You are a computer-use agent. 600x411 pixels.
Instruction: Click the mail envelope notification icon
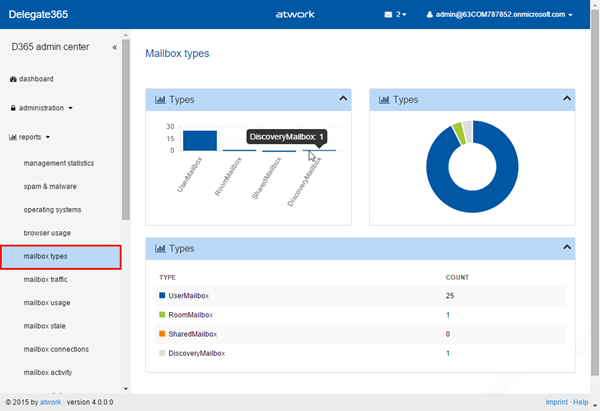(x=389, y=15)
